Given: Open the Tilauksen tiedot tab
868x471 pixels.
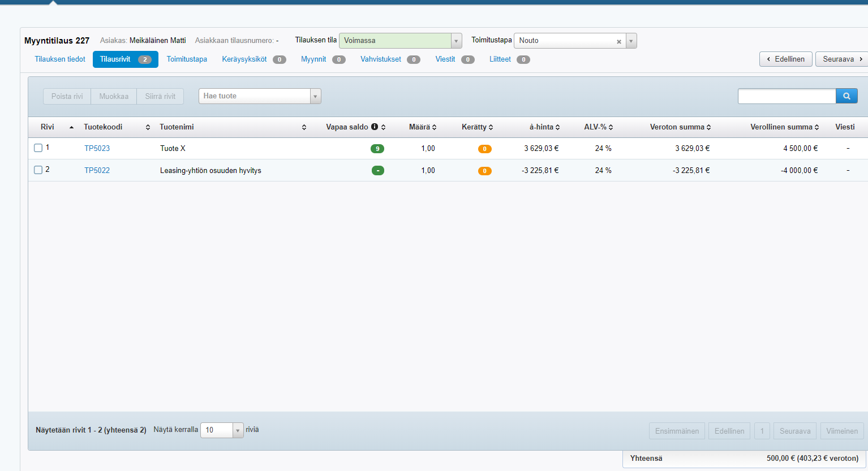Looking at the screenshot, I should [x=60, y=59].
